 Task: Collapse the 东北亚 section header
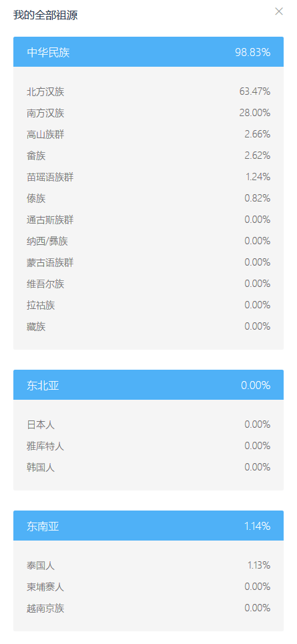click(x=148, y=385)
